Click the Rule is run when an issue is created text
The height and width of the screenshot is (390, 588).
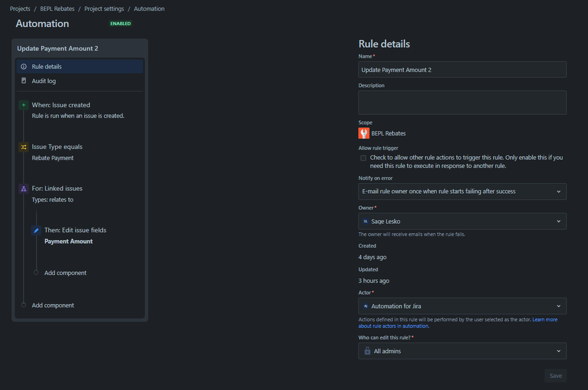78,115
